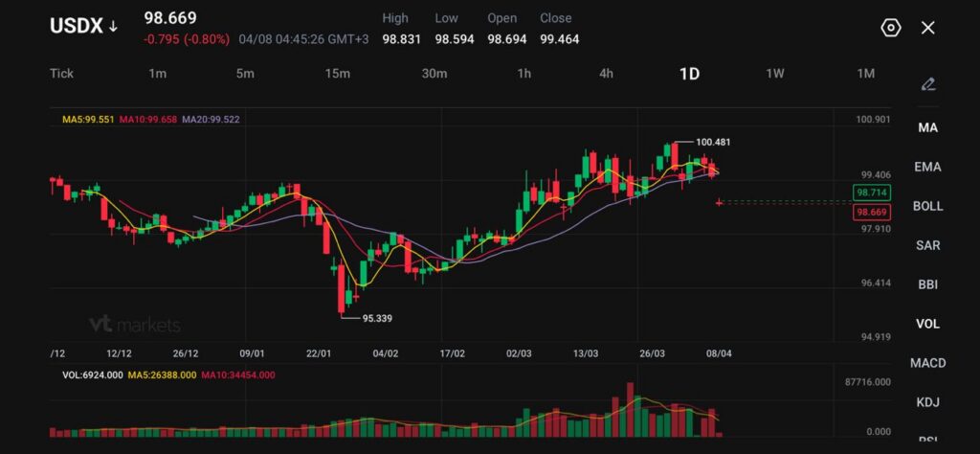Screen dimensions: 980x454
Task: Expand USDX symbol dropdown arrow
Action: [113, 27]
